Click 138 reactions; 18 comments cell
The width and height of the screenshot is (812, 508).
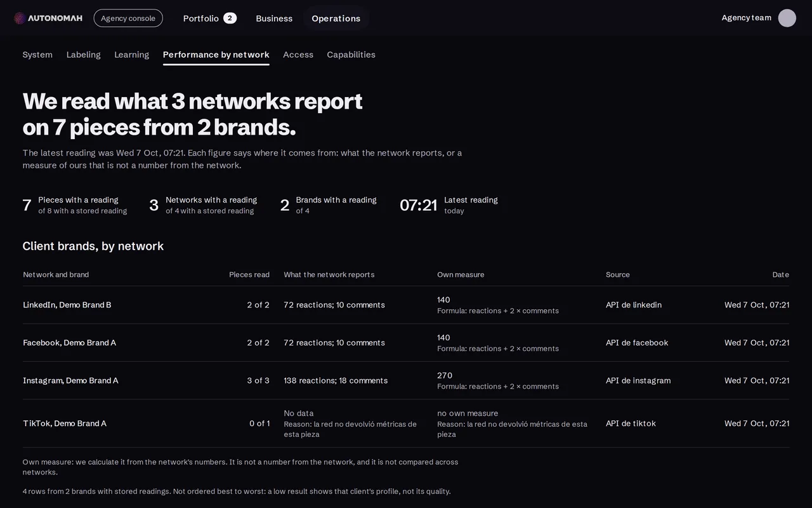pyautogui.click(x=336, y=380)
